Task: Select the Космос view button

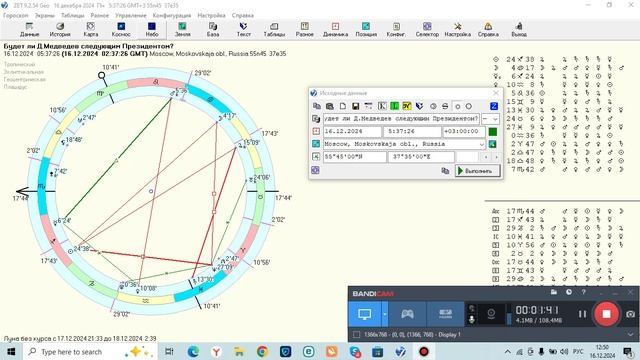Action: [121, 30]
